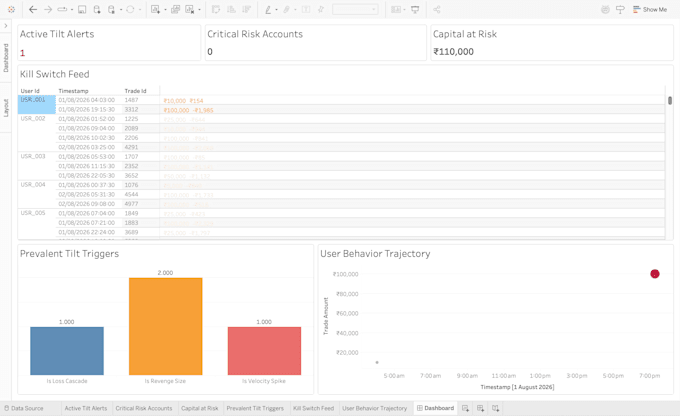This screenshot has width=680, height=416.
Task: Click the group members paperclip icon
Action: 286,9
